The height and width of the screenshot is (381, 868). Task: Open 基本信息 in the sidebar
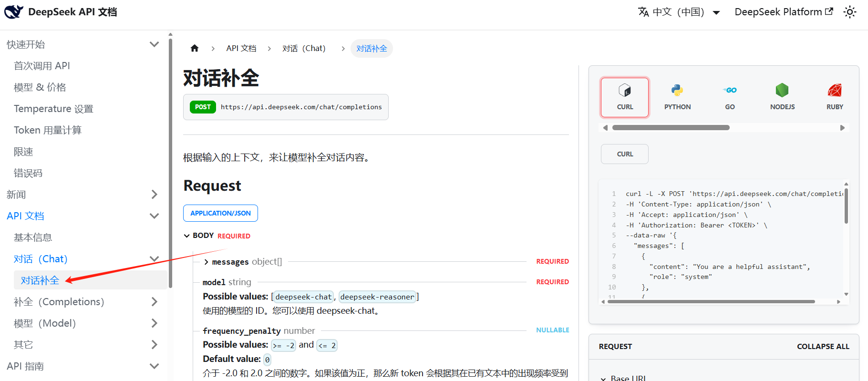click(x=33, y=237)
